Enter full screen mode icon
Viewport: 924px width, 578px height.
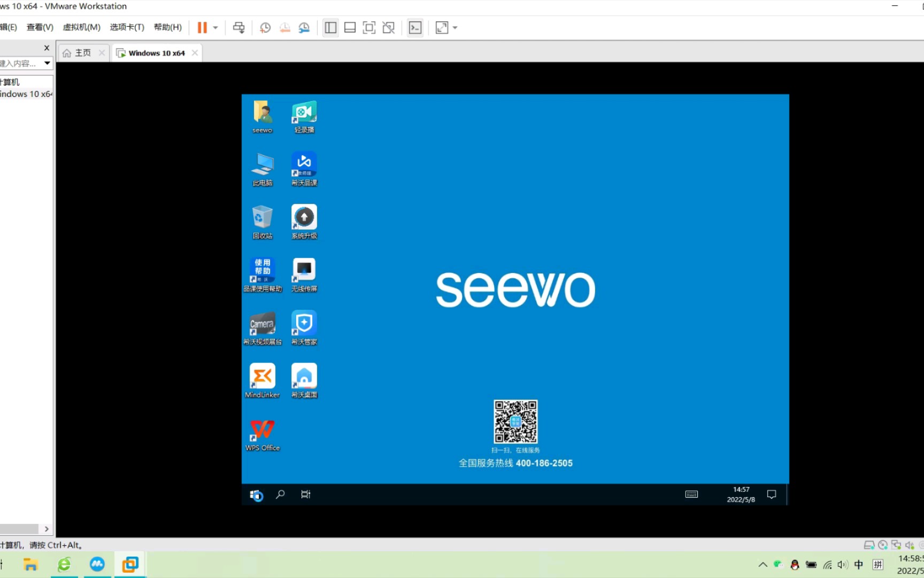pyautogui.click(x=369, y=28)
